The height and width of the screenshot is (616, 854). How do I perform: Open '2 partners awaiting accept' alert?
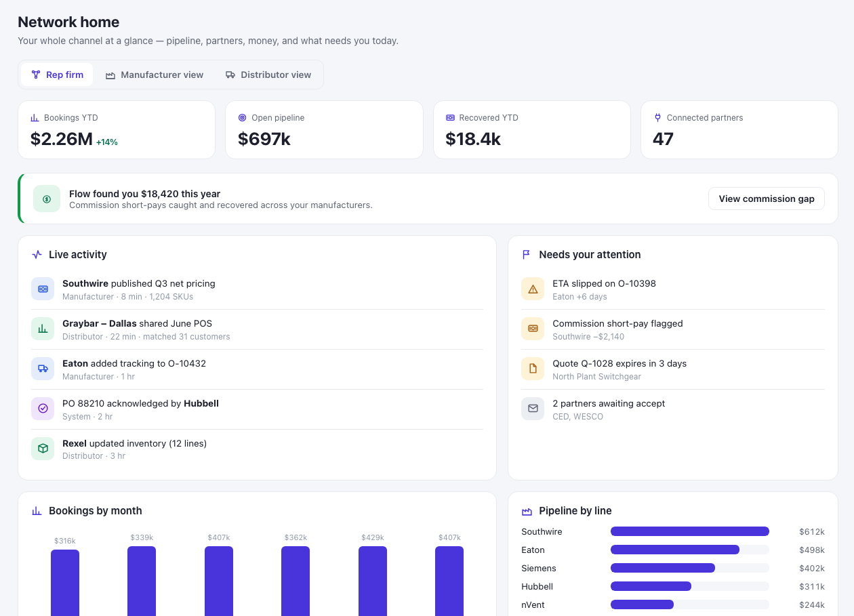click(673, 409)
